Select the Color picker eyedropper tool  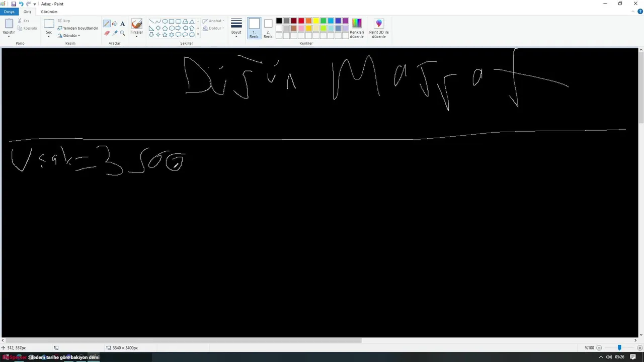coord(115,33)
